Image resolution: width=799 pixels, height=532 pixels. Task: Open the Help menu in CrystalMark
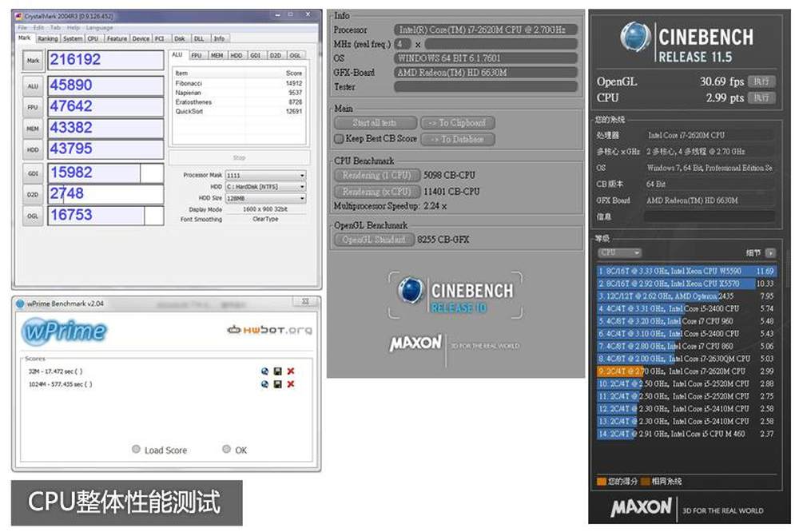[74, 27]
